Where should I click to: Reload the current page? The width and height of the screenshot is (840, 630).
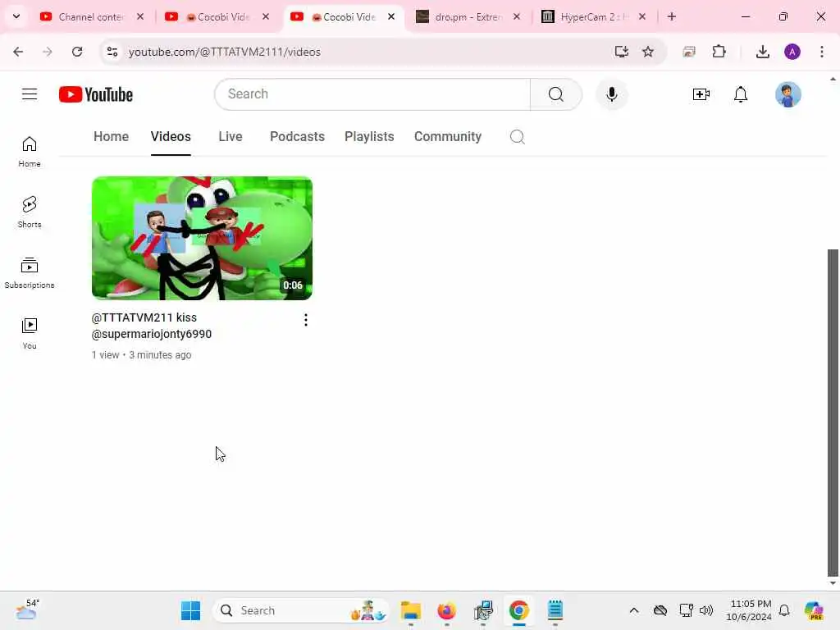[x=77, y=52]
